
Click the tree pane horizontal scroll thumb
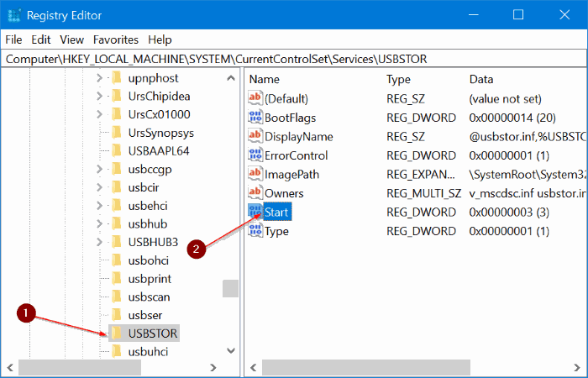[80, 368]
